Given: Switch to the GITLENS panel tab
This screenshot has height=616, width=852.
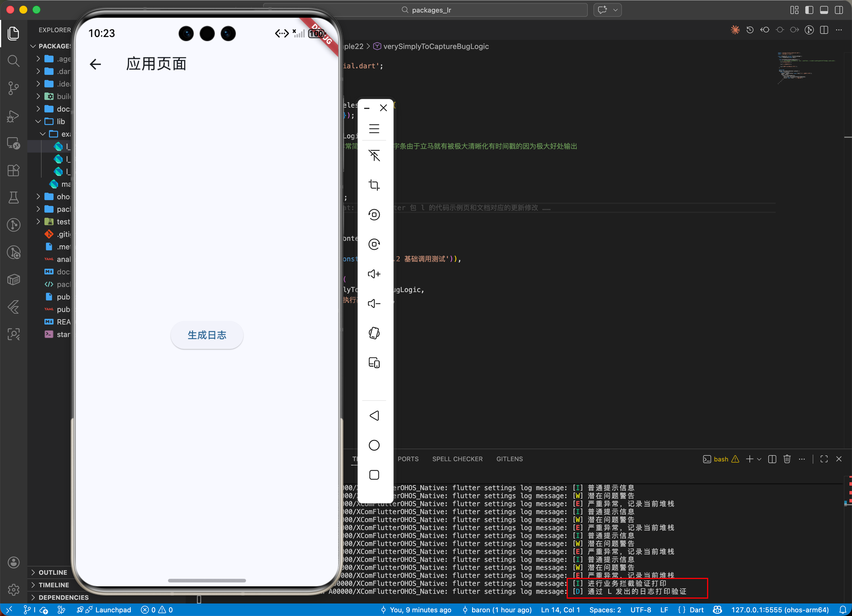Looking at the screenshot, I should coord(509,459).
